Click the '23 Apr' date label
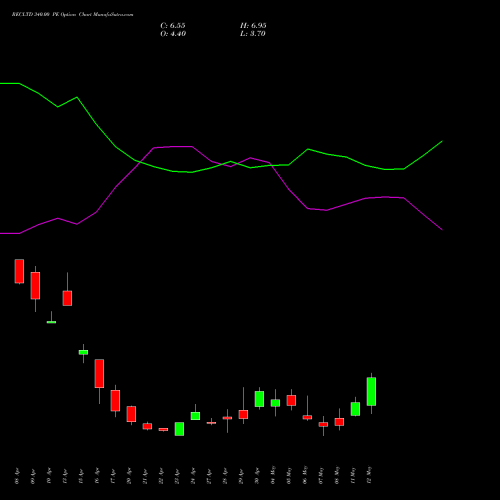This screenshot has height=500, width=500. coord(177,476)
